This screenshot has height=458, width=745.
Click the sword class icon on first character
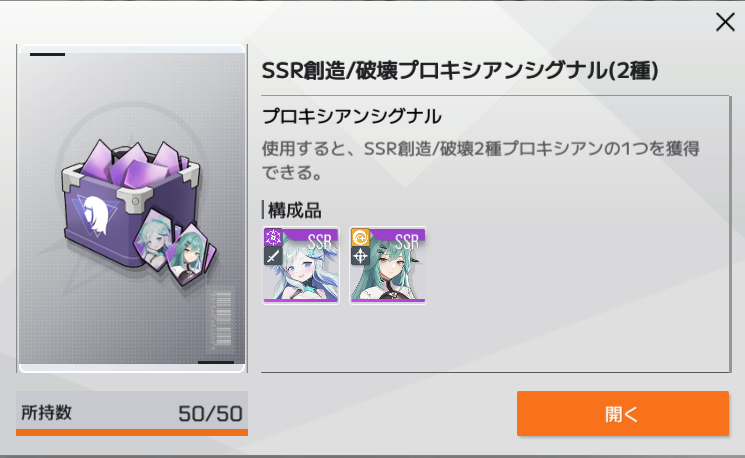point(273,256)
